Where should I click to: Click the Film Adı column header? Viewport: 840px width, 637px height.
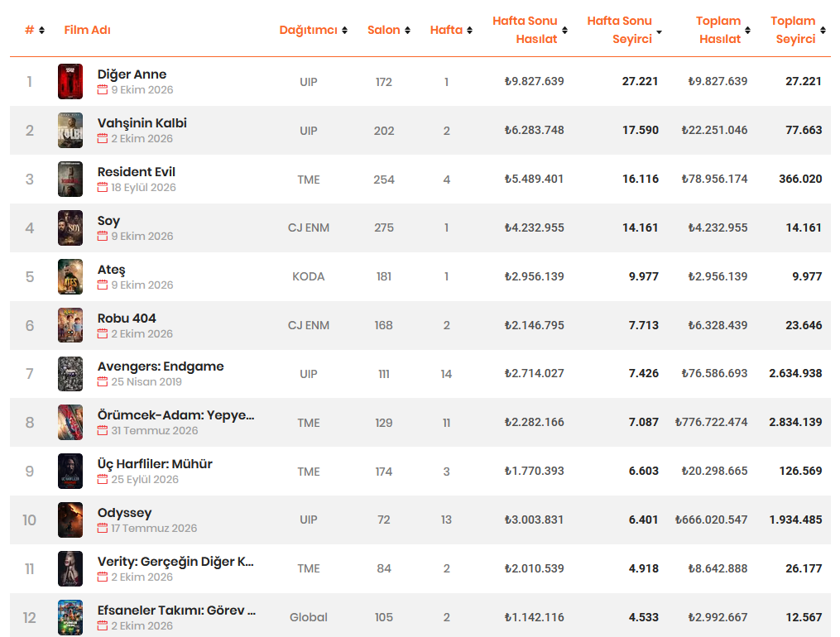click(x=88, y=30)
